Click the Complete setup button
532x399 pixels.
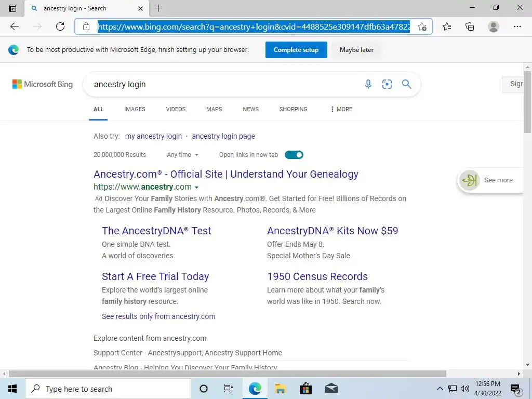pyautogui.click(x=296, y=50)
